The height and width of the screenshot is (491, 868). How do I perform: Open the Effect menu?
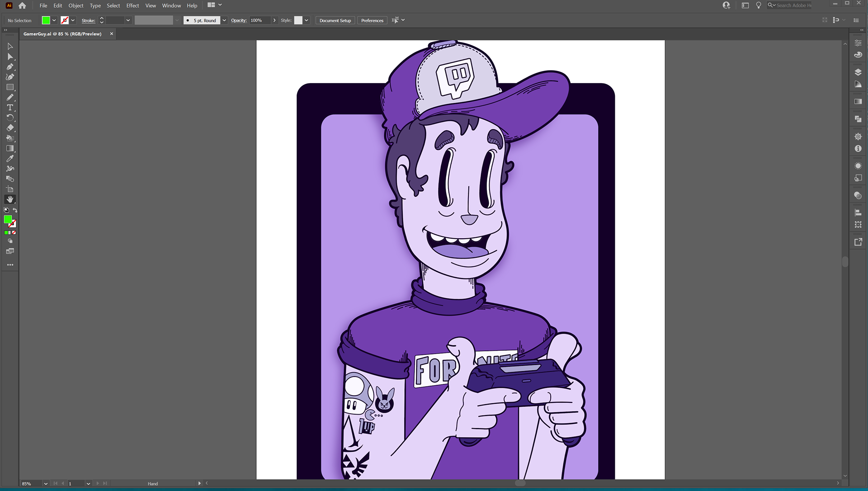pos(132,5)
